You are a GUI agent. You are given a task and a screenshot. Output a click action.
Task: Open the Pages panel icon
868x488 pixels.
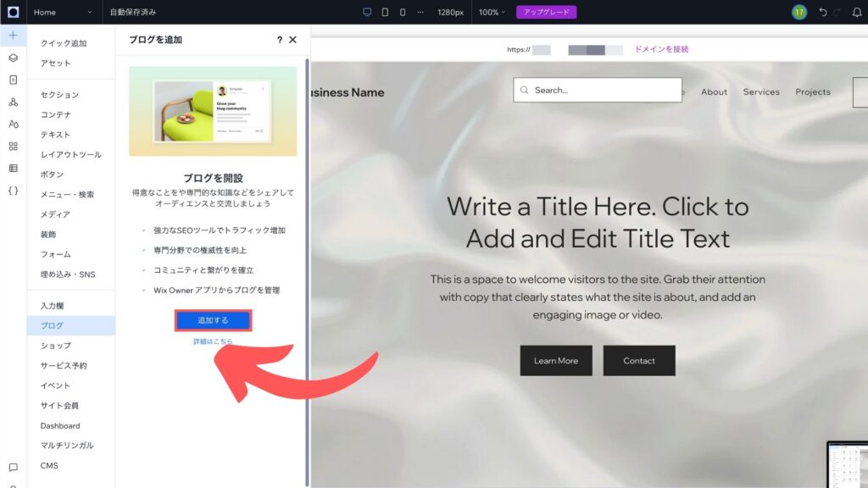pos(14,80)
